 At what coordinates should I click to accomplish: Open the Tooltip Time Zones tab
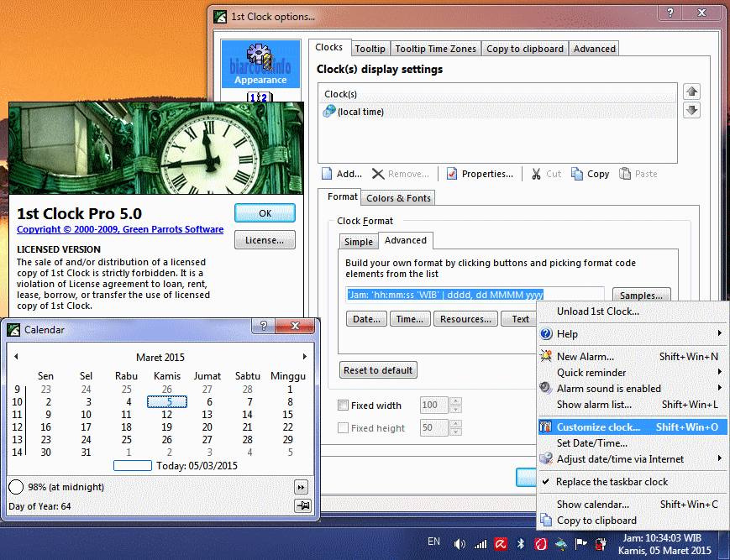[x=435, y=49]
